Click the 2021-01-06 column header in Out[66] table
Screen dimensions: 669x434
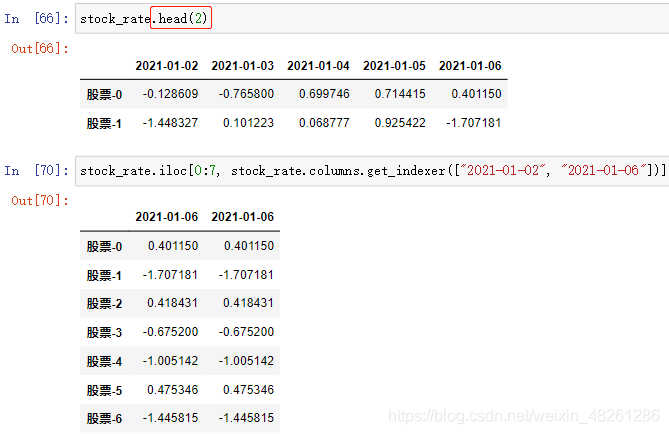(470, 66)
